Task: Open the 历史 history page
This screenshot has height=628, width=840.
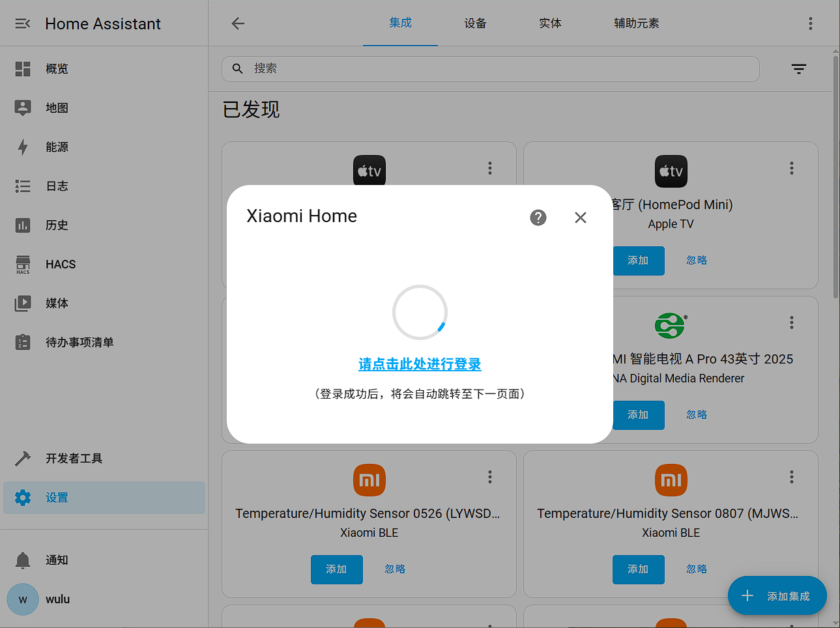Action: (x=104, y=225)
